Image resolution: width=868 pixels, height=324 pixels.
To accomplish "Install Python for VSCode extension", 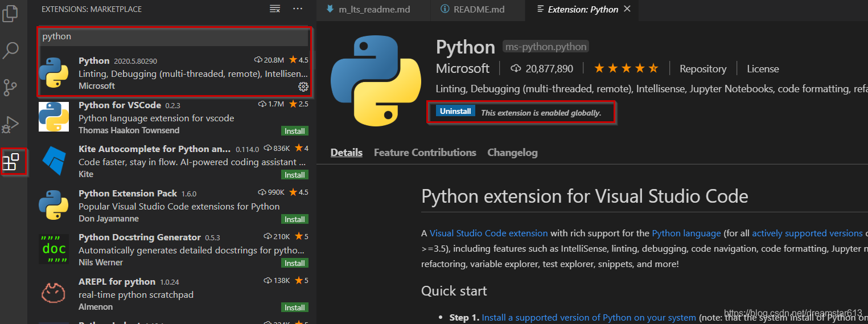I will [295, 131].
